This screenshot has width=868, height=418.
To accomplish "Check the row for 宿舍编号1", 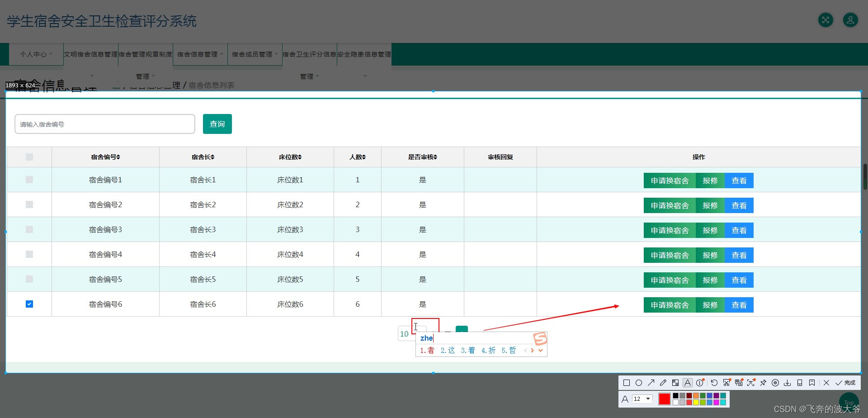I will pyautogui.click(x=29, y=180).
